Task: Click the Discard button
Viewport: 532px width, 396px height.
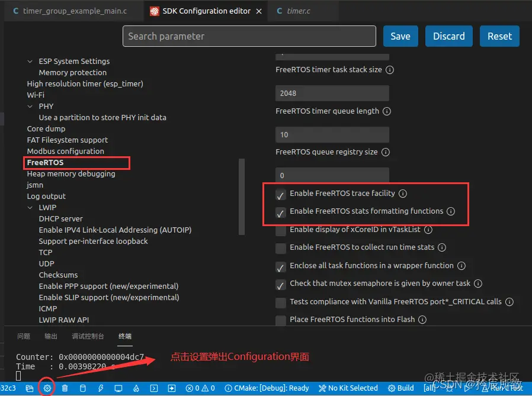Action: coord(449,36)
